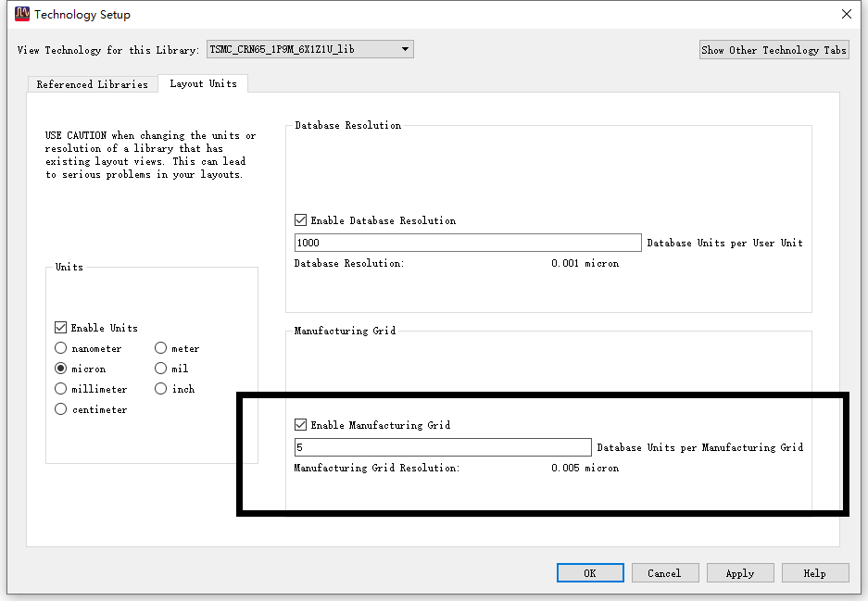Select the centimeter radio button

click(61, 409)
